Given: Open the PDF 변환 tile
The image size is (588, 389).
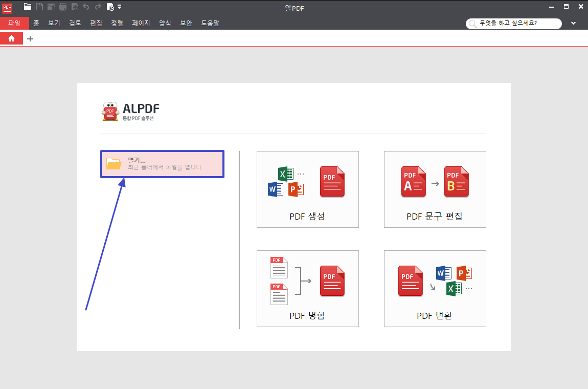Looking at the screenshot, I should [435, 288].
